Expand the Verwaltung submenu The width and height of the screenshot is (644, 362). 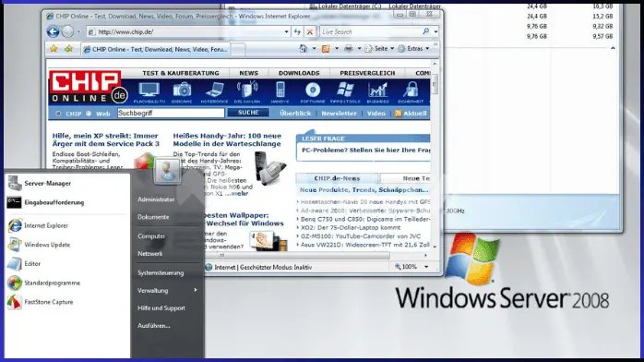tap(167, 291)
